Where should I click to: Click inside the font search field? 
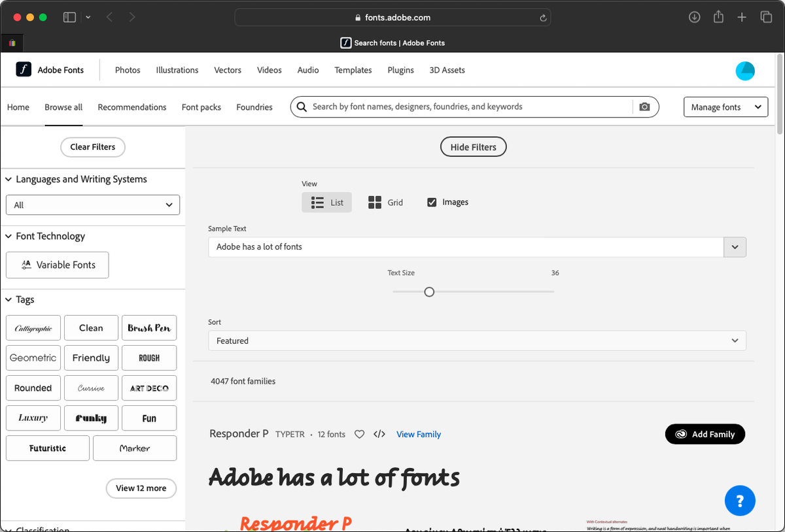pos(458,107)
